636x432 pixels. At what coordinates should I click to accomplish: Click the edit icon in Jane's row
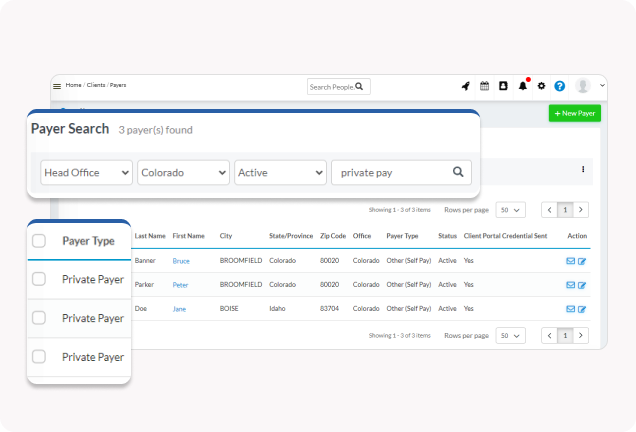click(582, 309)
